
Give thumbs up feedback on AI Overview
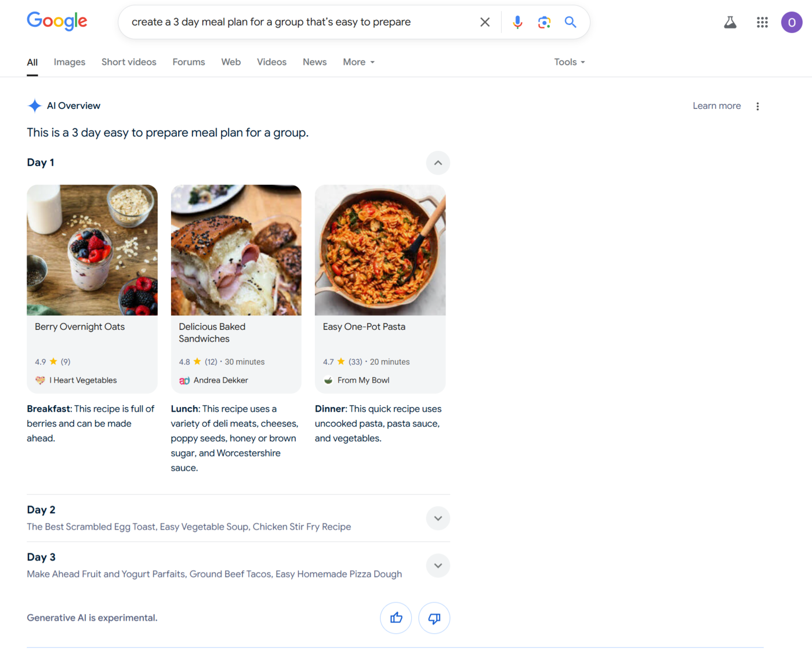(x=396, y=618)
